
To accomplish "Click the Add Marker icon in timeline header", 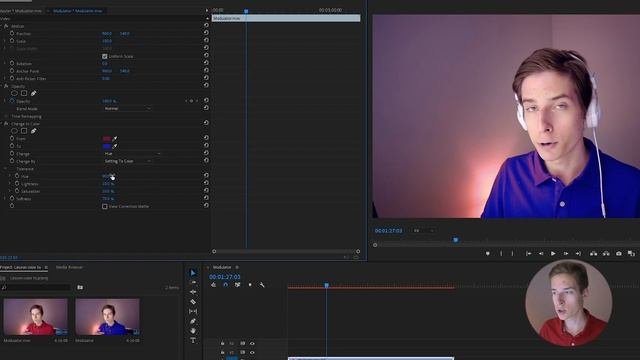I will pyautogui.click(x=250, y=285).
